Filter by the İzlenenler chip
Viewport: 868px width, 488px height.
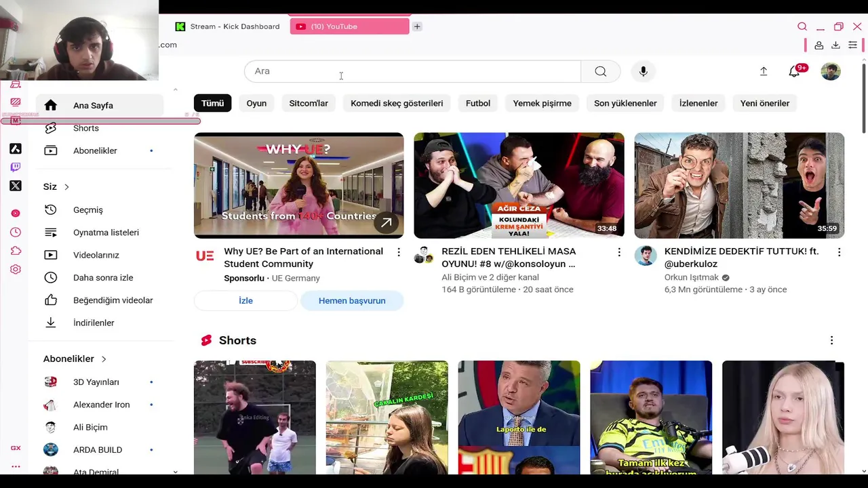[698, 103]
